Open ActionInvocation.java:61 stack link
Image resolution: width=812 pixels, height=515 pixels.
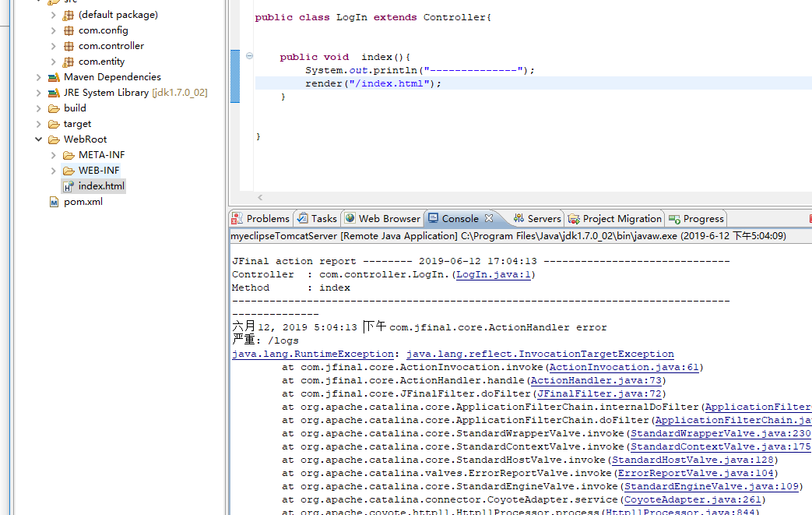[x=624, y=367]
